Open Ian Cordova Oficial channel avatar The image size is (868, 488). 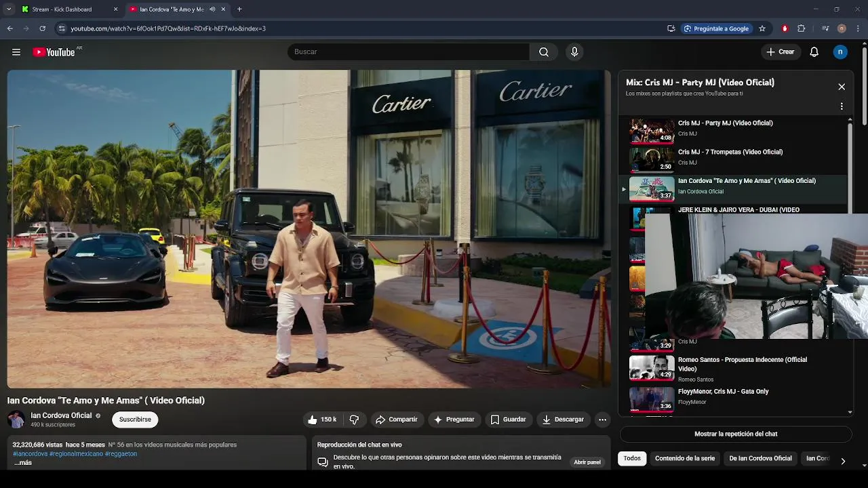click(x=16, y=420)
